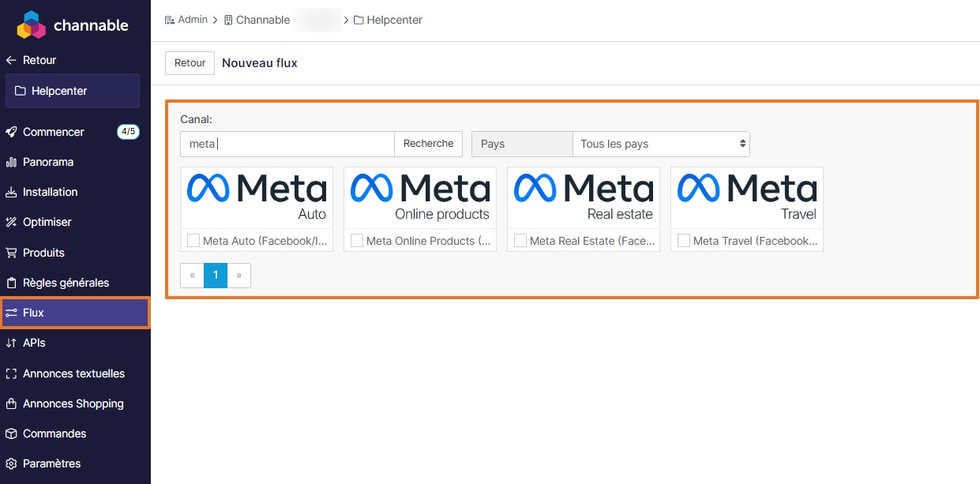Click the Retour button beside Nouveau flux
The width and height of the screenshot is (980, 484).
point(190,63)
